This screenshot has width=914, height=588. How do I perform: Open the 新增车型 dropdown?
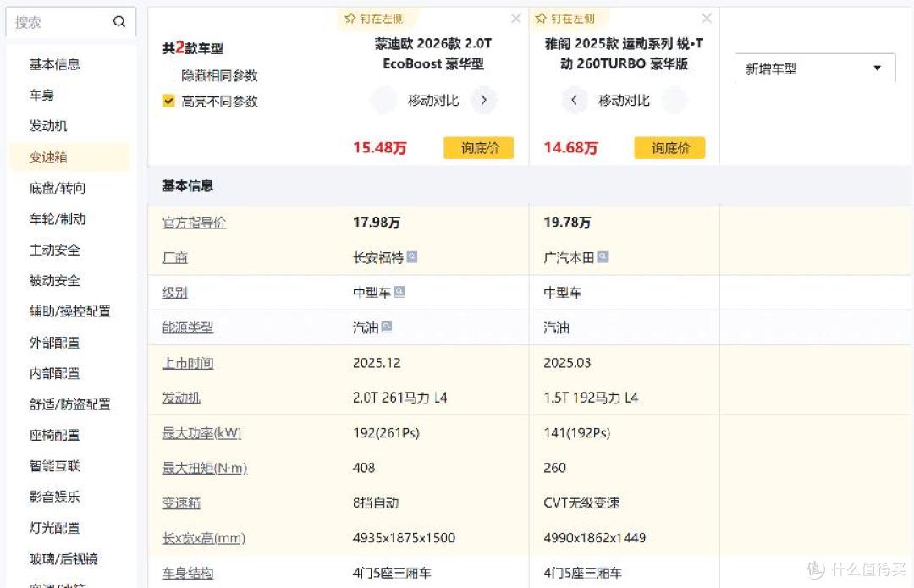(x=814, y=69)
